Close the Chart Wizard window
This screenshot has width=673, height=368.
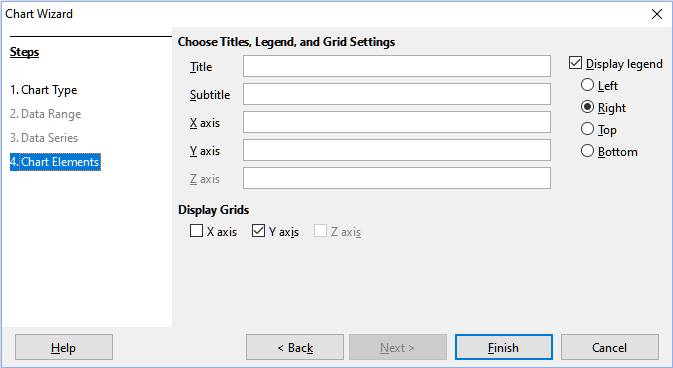click(657, 14)
